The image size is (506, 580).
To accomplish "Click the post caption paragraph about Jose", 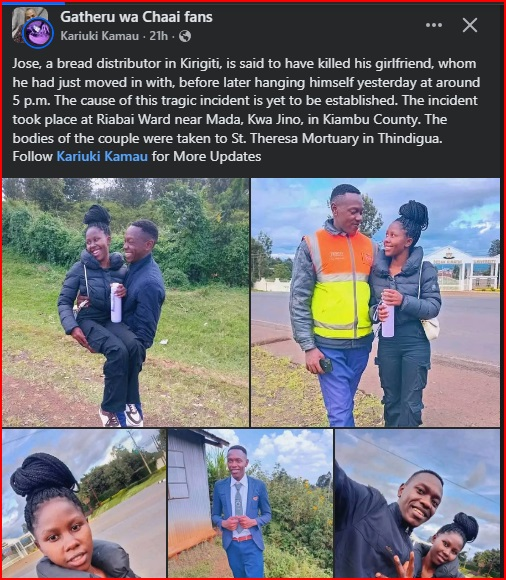I will tap(246, 110).
